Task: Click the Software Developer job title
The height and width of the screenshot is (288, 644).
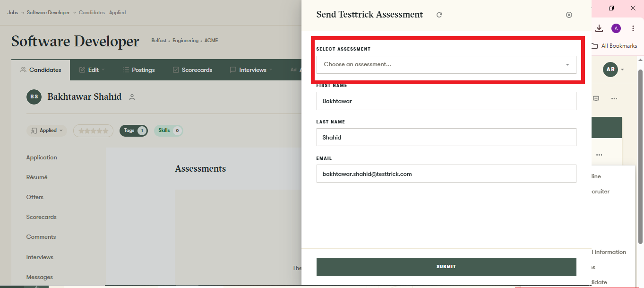Action: coord(75,41)
